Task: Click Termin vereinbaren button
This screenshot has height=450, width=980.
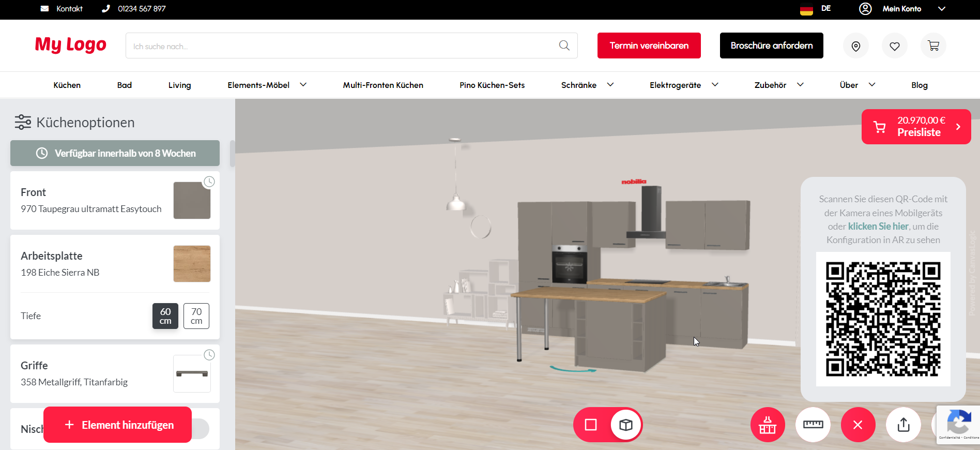Action: coord(649,46)
